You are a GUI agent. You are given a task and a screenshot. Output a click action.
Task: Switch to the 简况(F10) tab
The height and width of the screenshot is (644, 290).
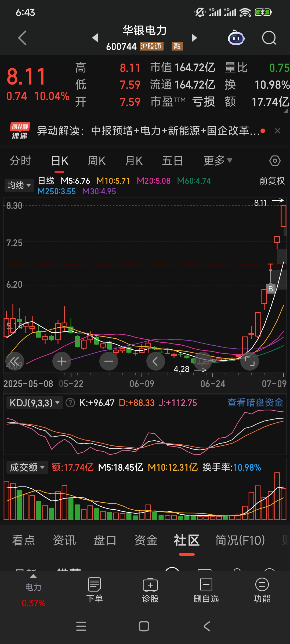click(240, 540)
